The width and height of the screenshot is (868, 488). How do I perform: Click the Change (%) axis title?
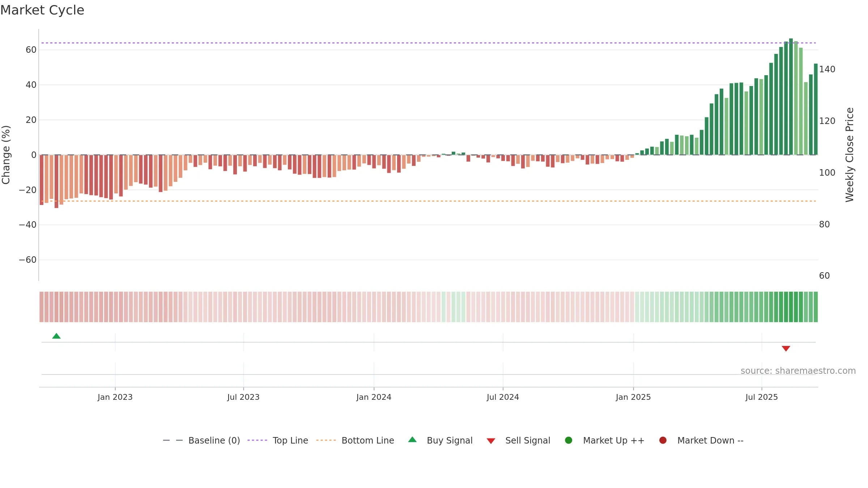(x=6, y=155)
